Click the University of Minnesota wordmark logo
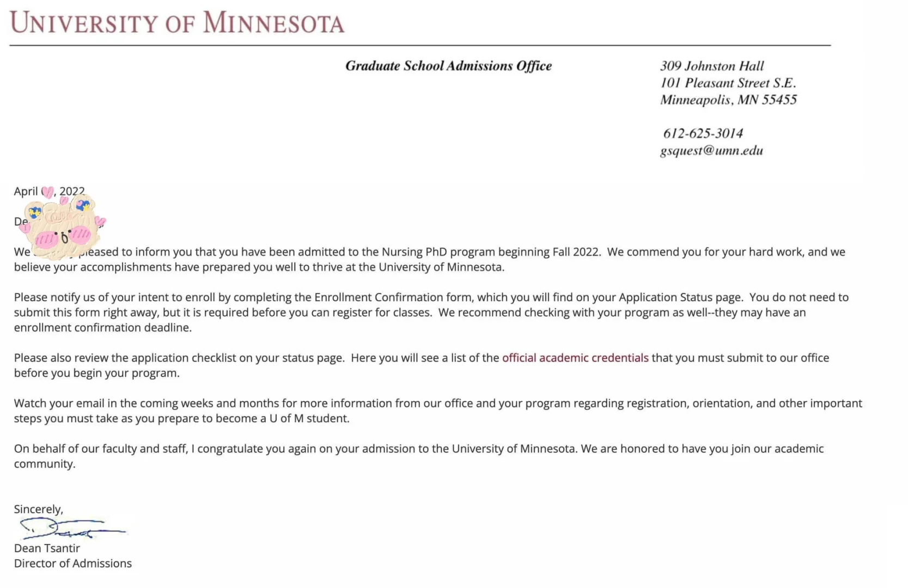This screenshot has height=588, width=908. (177, 23)
